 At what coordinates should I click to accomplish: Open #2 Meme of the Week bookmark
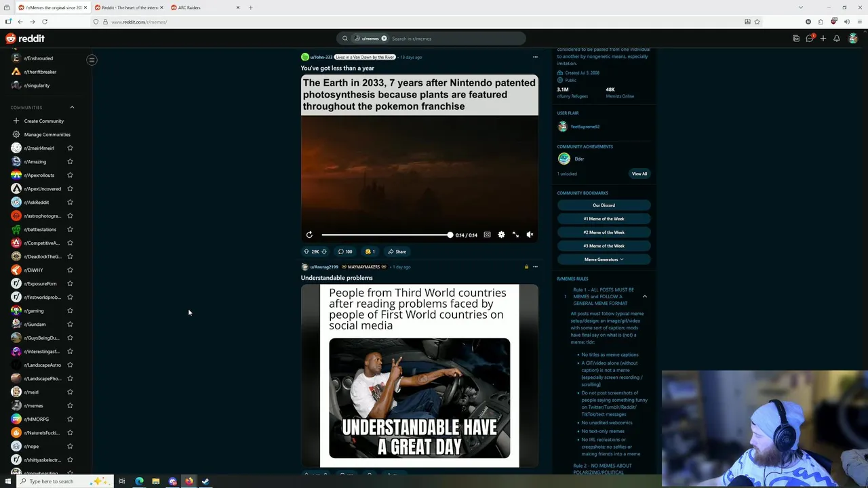604,232
